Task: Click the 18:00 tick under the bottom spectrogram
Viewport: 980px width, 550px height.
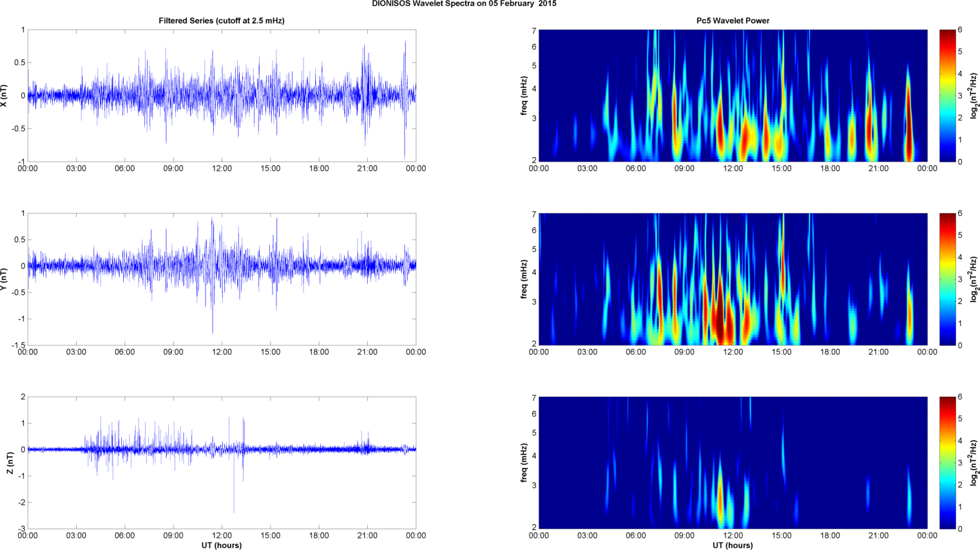Action: (x=830, y=536)
